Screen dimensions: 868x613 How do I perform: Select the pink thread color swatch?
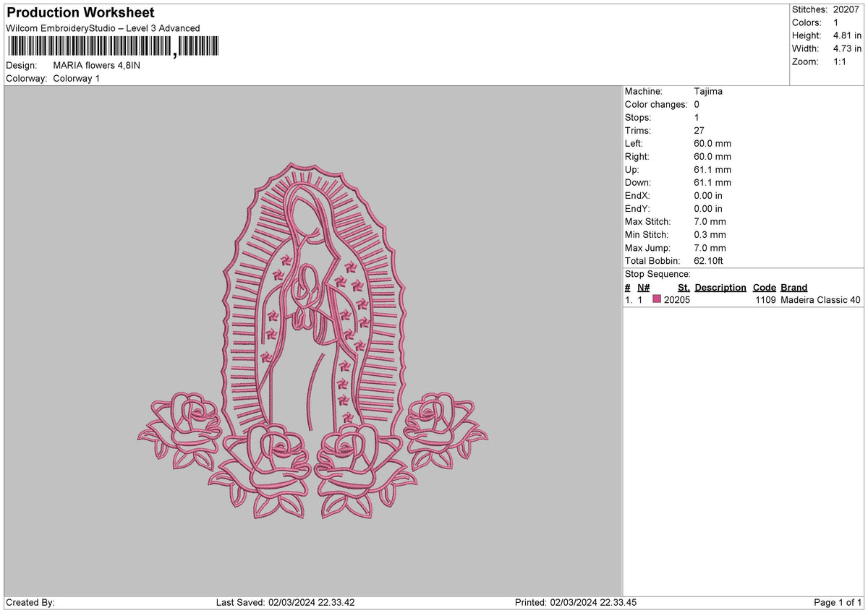(657, 299)
